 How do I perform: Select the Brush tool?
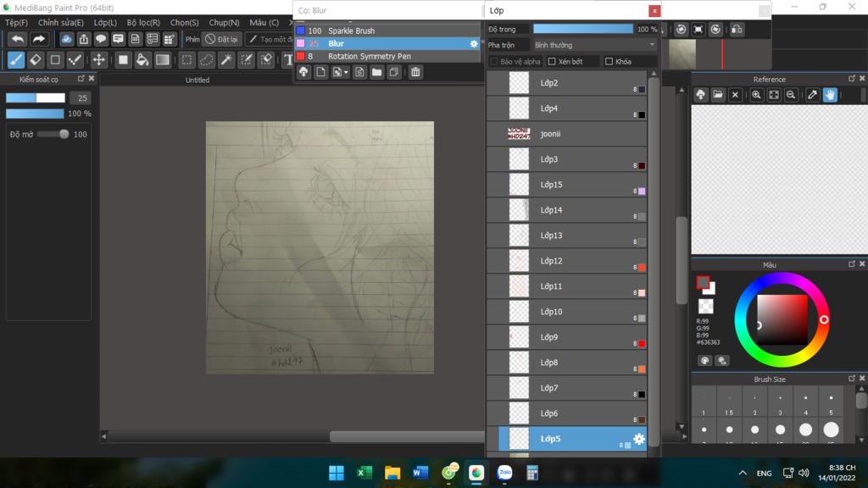tap(16, 59)
